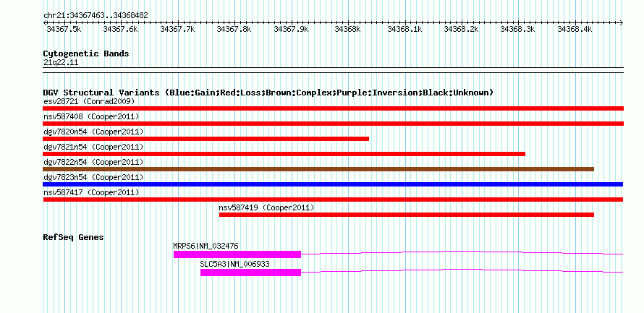The image size is (644, 313).
Task: Click the MRPS6 NM_032476 magenta exon block
Action: (237, 254)
